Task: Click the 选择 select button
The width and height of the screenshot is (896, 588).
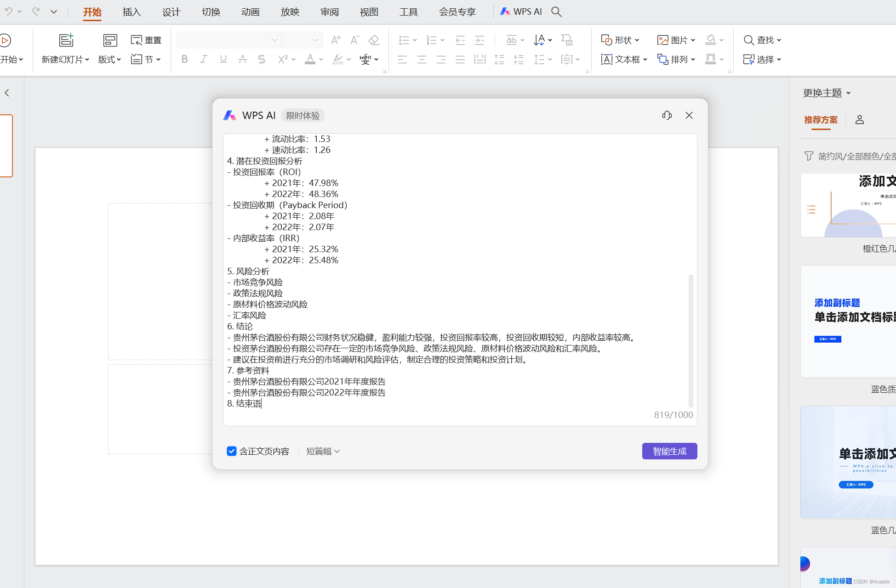Action: (x=762, y=59)
